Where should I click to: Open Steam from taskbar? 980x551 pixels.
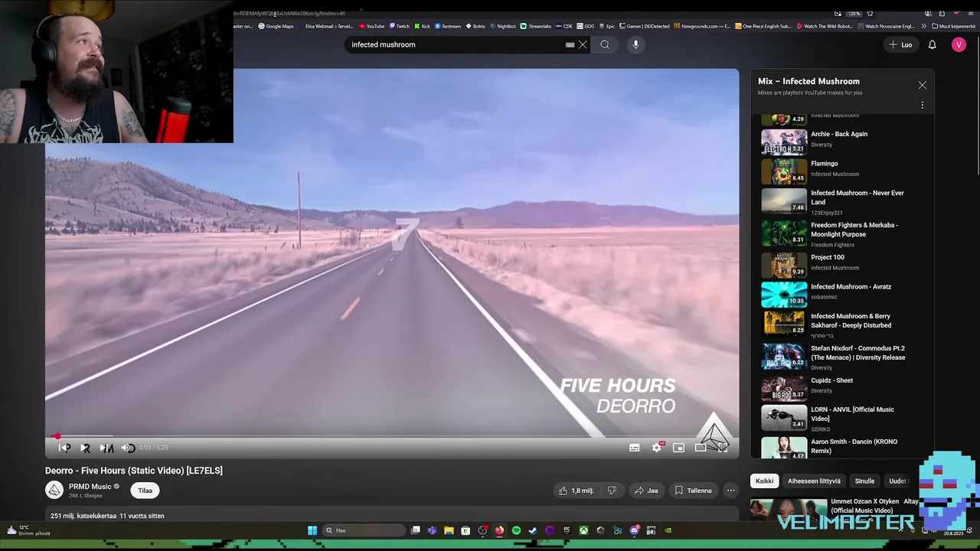(x=533, y=530)
